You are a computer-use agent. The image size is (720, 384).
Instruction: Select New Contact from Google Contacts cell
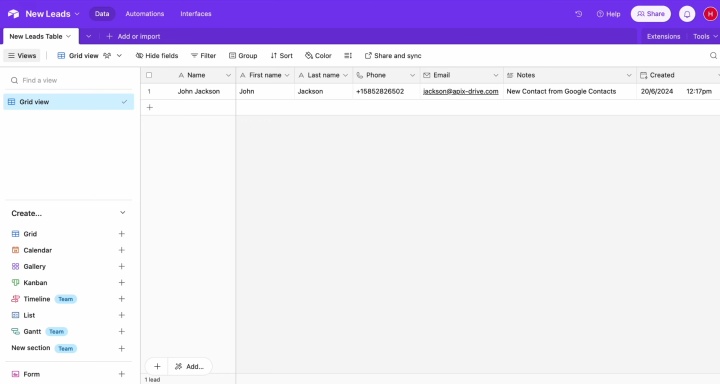[x=570, y=91]
